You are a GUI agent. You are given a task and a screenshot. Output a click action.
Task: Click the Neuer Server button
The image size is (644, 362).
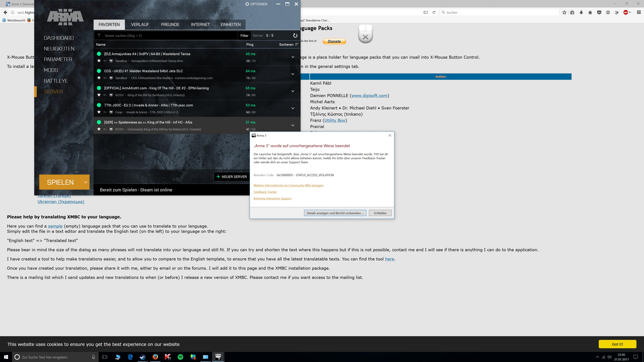[231, 177]
